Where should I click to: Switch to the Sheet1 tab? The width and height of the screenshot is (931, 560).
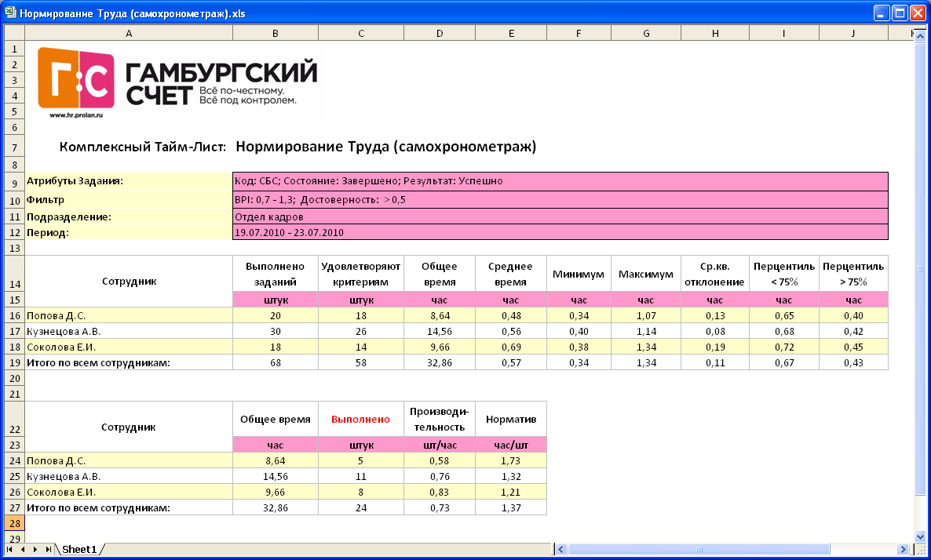pyautogui.click(x=79, y=550)
